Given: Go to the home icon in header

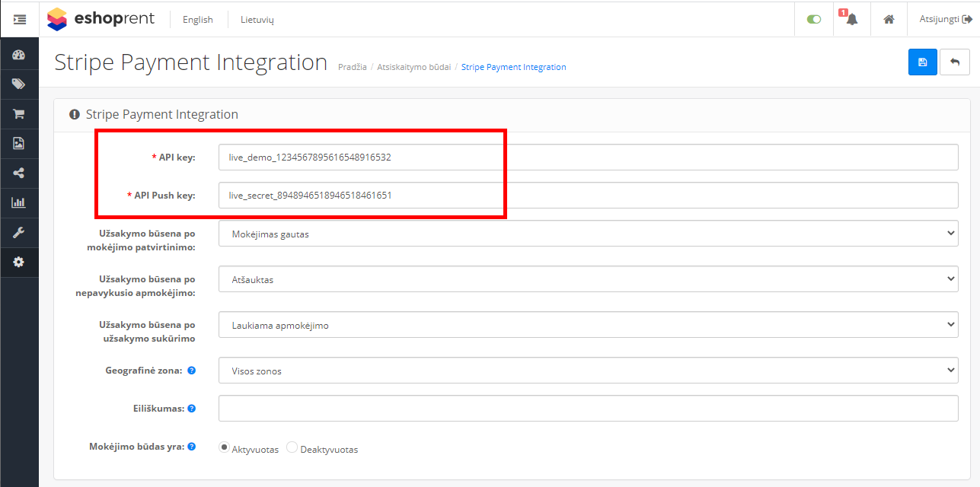Looking at the screenshot, I should (x=889, y=20).
